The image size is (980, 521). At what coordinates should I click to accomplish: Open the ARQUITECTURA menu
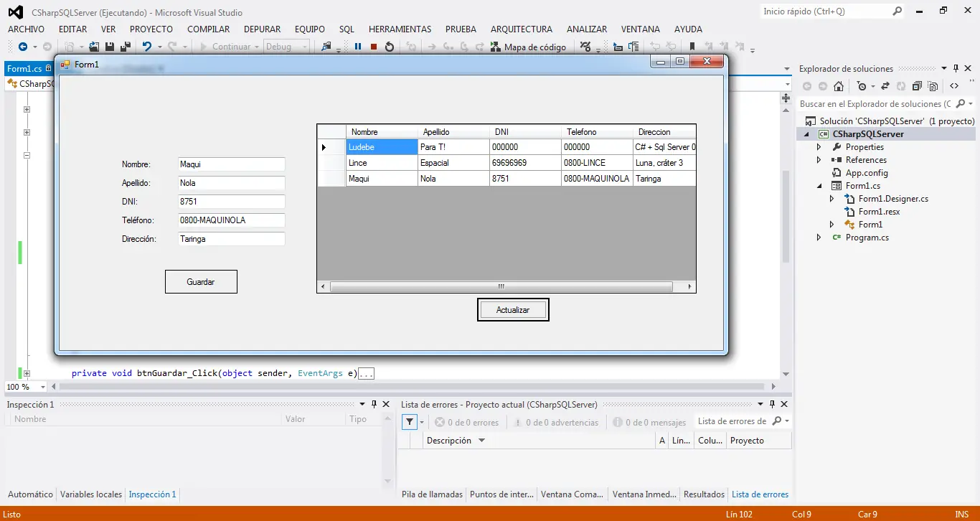[x=522, y=29]
